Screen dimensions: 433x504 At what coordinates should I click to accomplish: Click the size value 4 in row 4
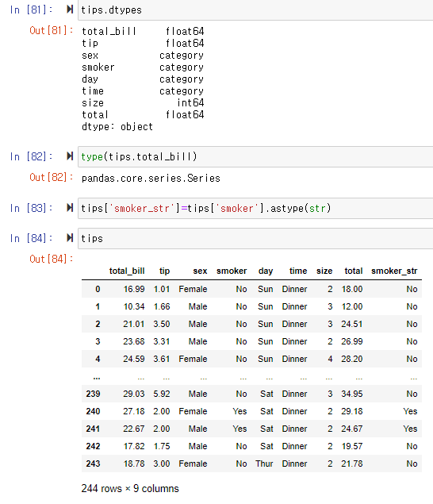[330, 359]
